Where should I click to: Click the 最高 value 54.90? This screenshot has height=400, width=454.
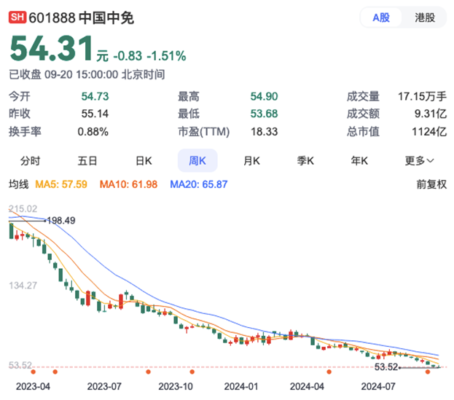tap(264, 96)
